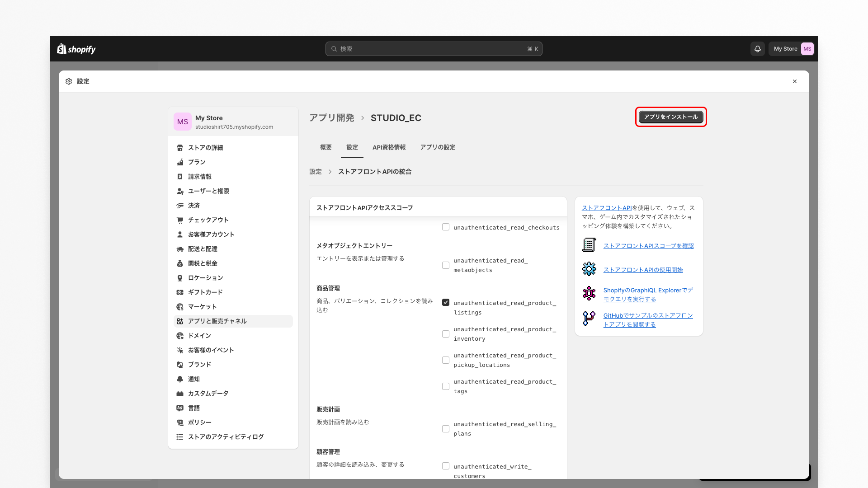Switch to the API資格情報 tab

coord(389,147)
